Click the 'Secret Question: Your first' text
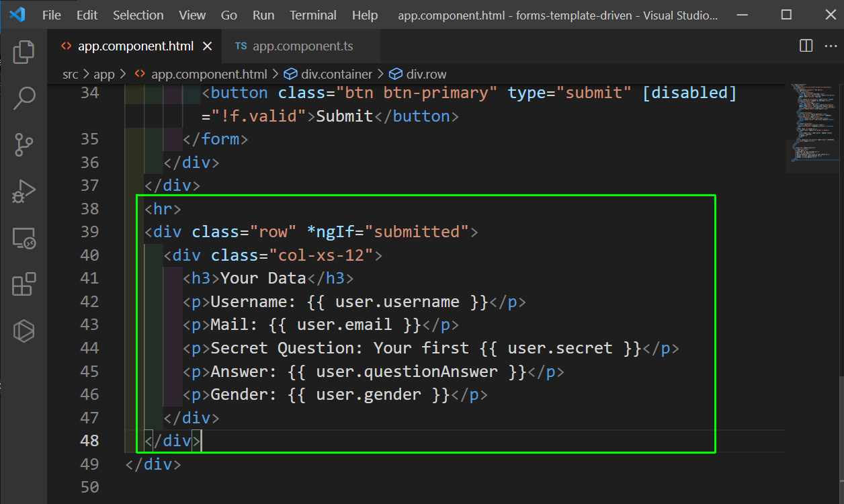844x504 pixels. coord(340,347)
